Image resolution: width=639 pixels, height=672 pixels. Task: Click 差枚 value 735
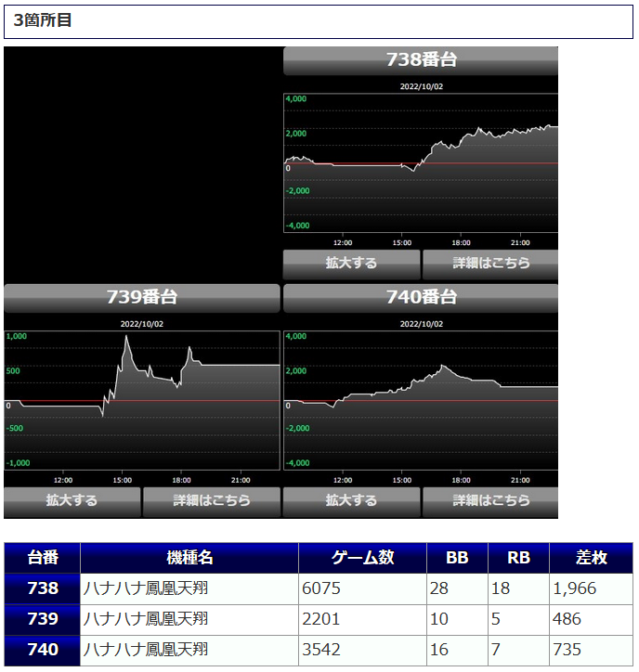coord(567,650)
